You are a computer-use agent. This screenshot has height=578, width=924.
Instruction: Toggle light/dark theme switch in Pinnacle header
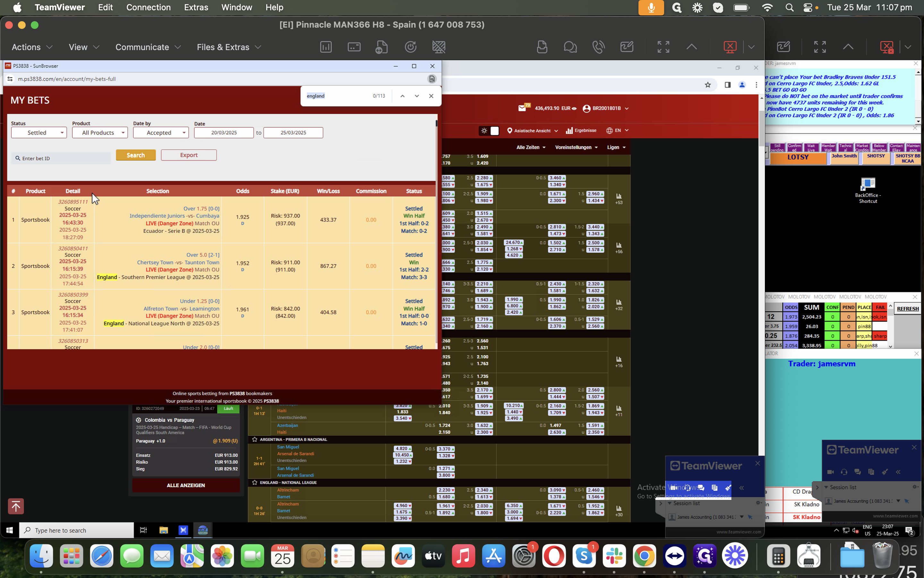click(x=489, y=131)
